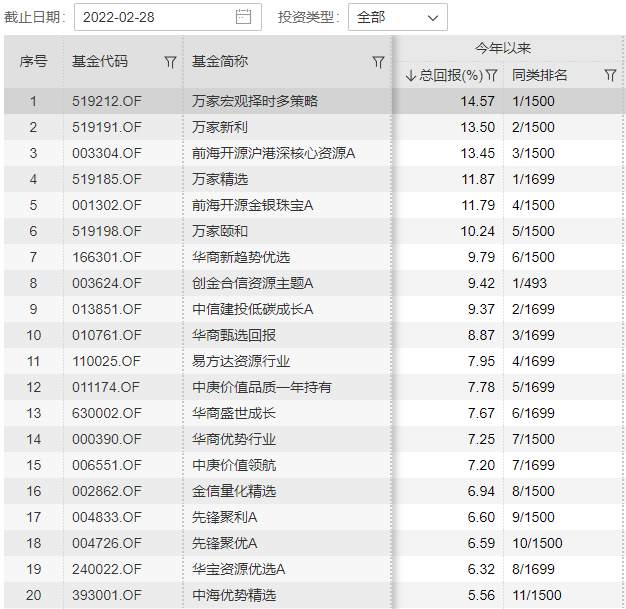Click the descending sort arrow beside 总回报
The width and height of the screenshot is (626, 609).
pyautogui.click(x=410, y=75)
